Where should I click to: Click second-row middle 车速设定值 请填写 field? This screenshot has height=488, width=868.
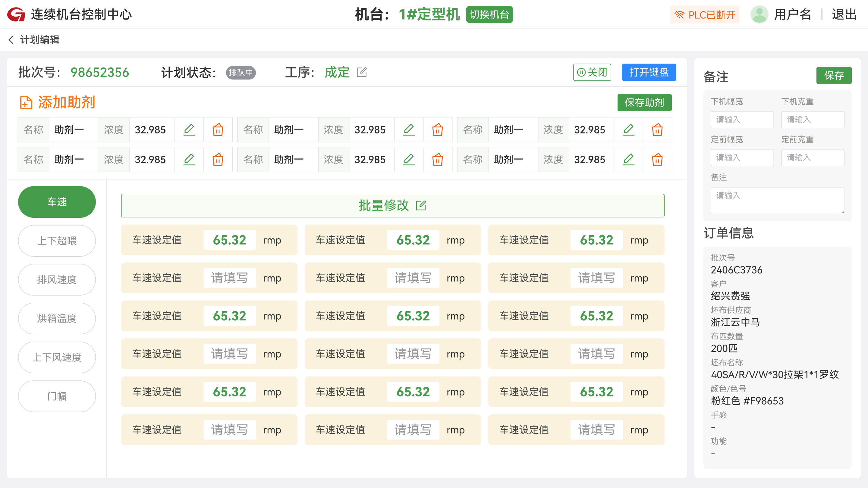(413, 278)
